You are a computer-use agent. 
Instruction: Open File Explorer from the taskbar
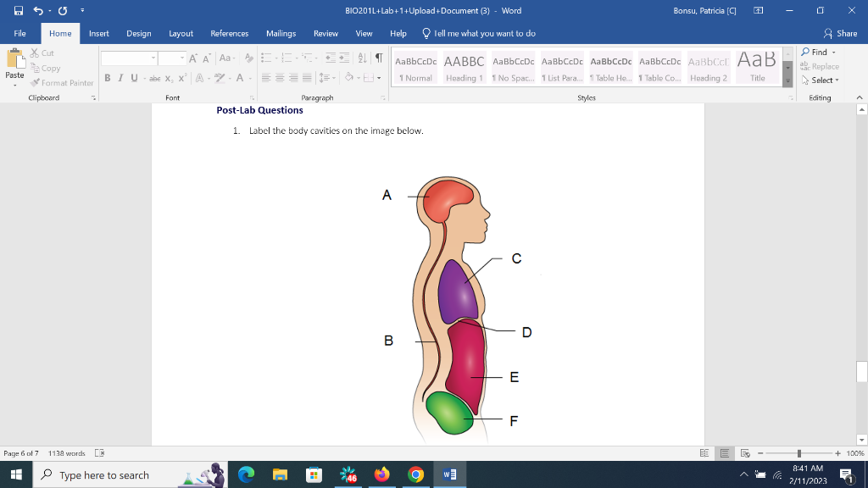tap(280, 474)
